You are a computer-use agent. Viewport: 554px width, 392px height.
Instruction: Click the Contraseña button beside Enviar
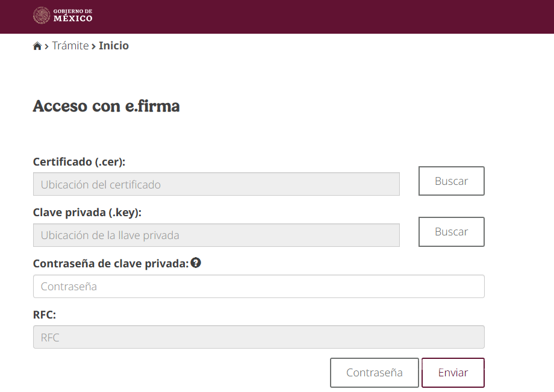pyautogui.click(x=374, y=373)
